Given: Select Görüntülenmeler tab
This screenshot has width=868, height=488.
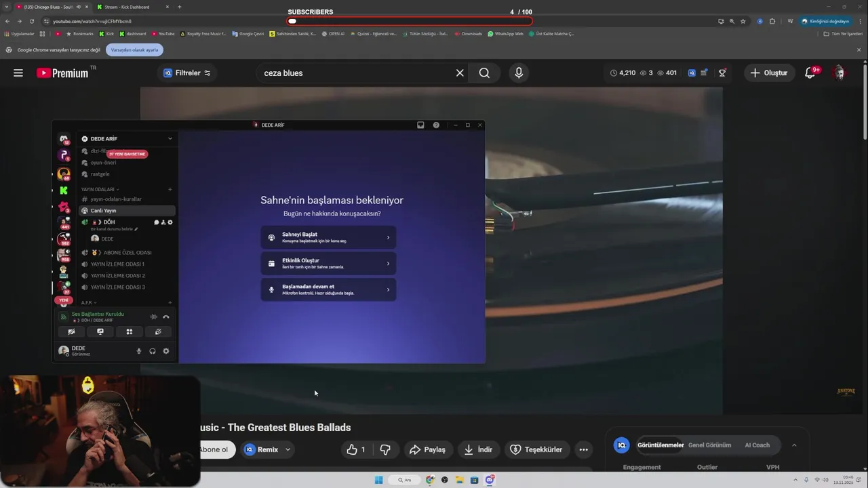Looking at the screenshot, I should [660, 445].
